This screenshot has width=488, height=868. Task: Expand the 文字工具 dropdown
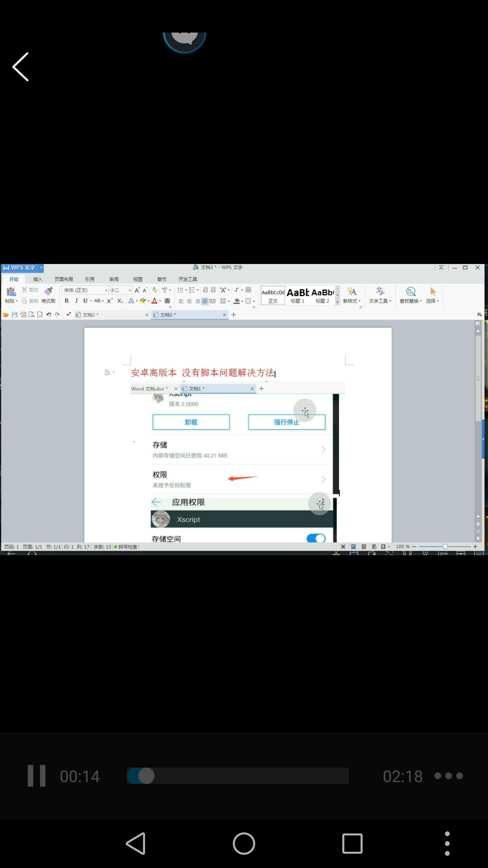[380, 295]
